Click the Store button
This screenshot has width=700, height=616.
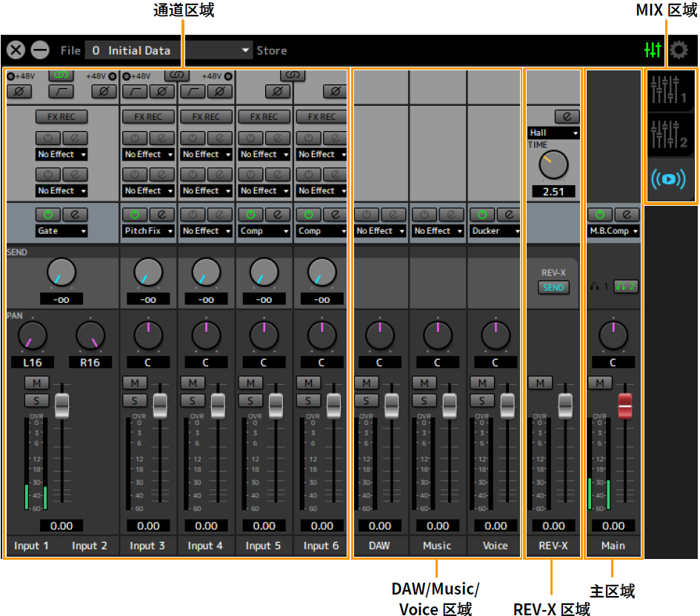[x=272, y=50]
